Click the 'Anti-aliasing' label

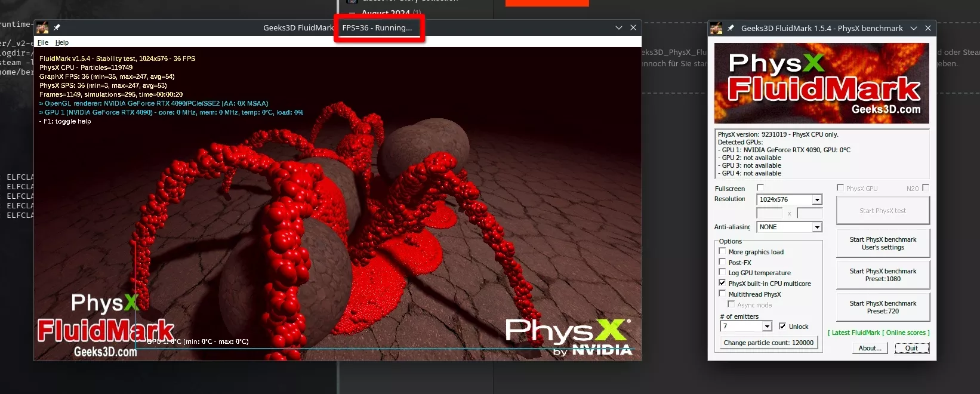tap(732, 227)
